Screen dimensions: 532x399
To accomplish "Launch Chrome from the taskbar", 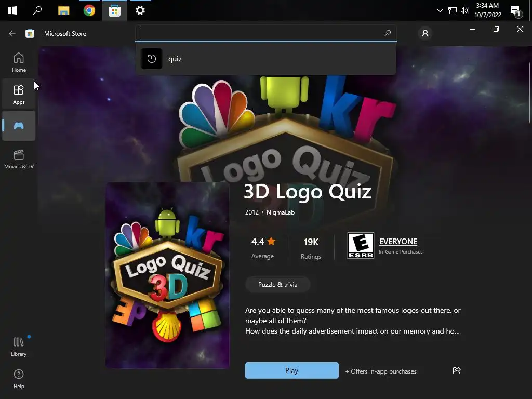I will pos(89,10).
